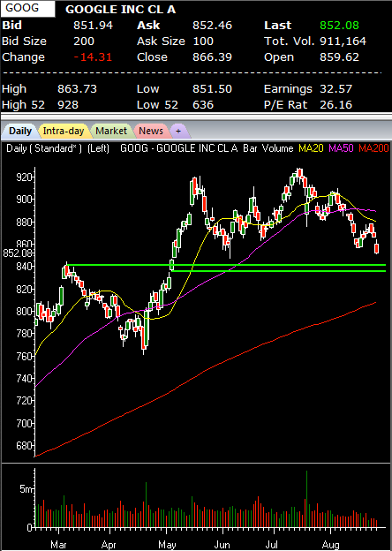Click the 852.08 current price marker on axis
The width and height of the screenshot is (392, 551).
point(18,253)
